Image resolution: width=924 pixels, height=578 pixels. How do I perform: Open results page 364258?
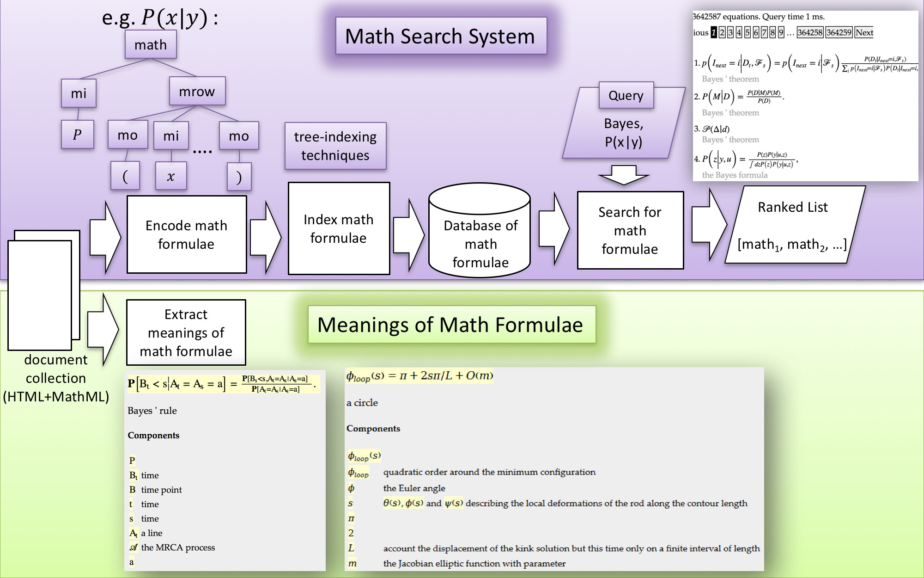[x=810, y=32]
